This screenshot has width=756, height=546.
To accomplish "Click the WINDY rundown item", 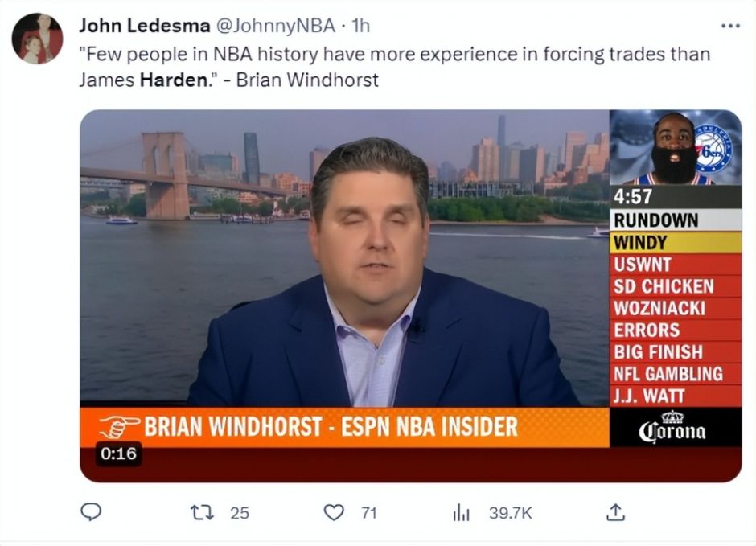I will click(675, 243).
